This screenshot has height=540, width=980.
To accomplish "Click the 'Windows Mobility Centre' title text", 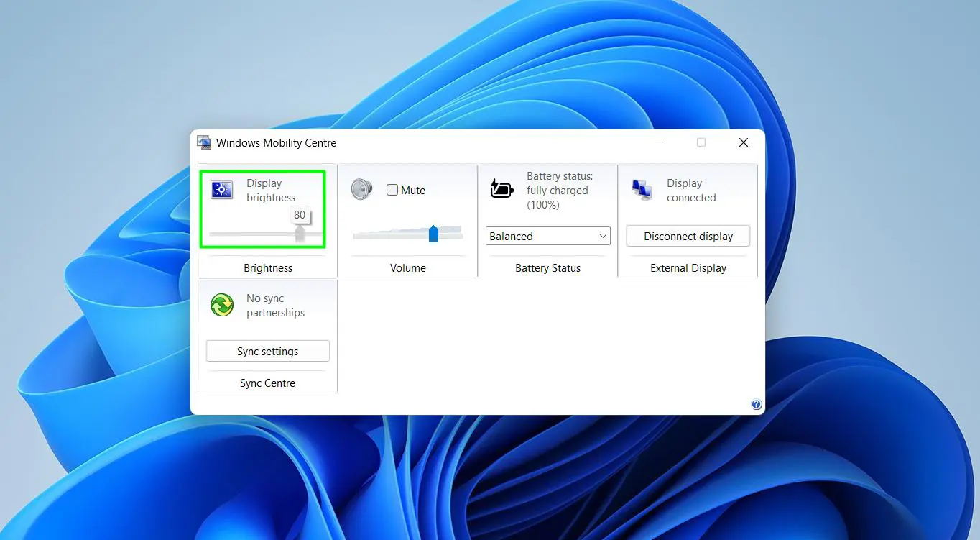I will [x=276, y=142].
